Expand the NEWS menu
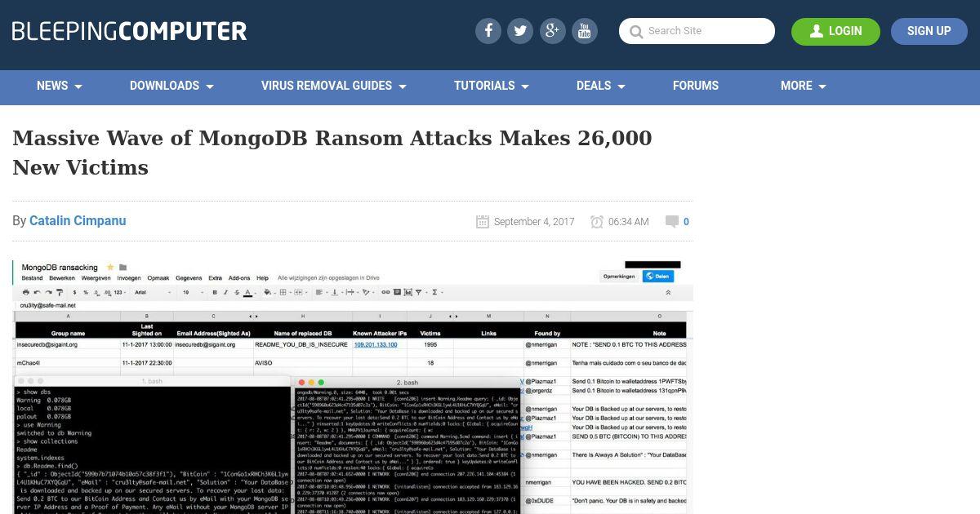This screenshot has height=514, width=980. [x=60, y=86]
